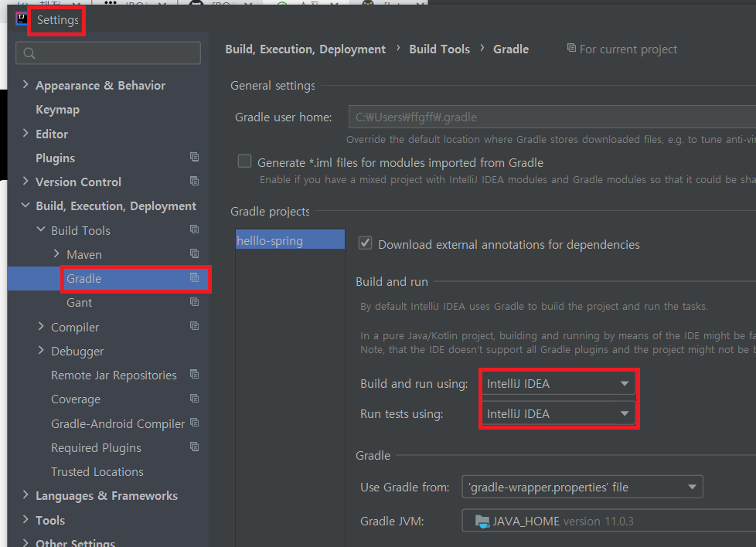Open the Gradle JVM combo box
This screenshot has height=547, width=756.
coord(608,521)
